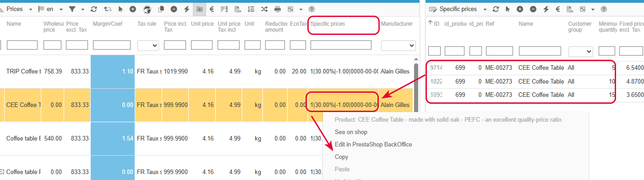Click EcoTax cell showing 20.00
The width and height of the screenshot is (644, 180).
click(298, 72)
